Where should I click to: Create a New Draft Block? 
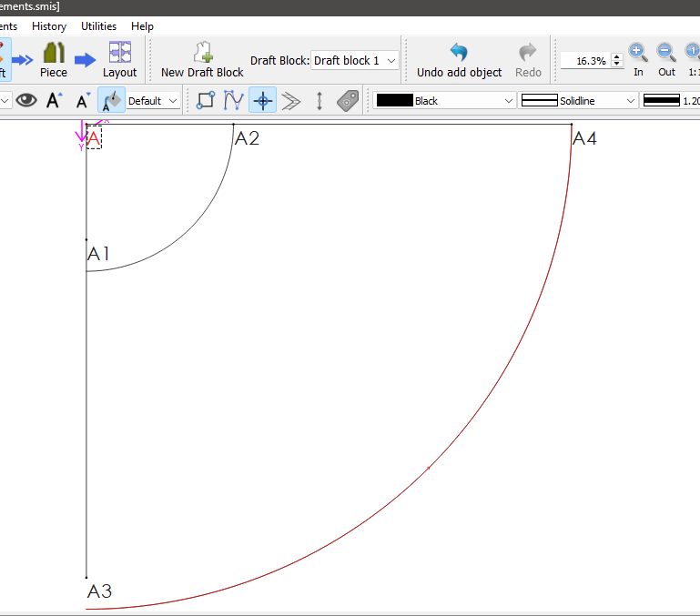point(202,60)
